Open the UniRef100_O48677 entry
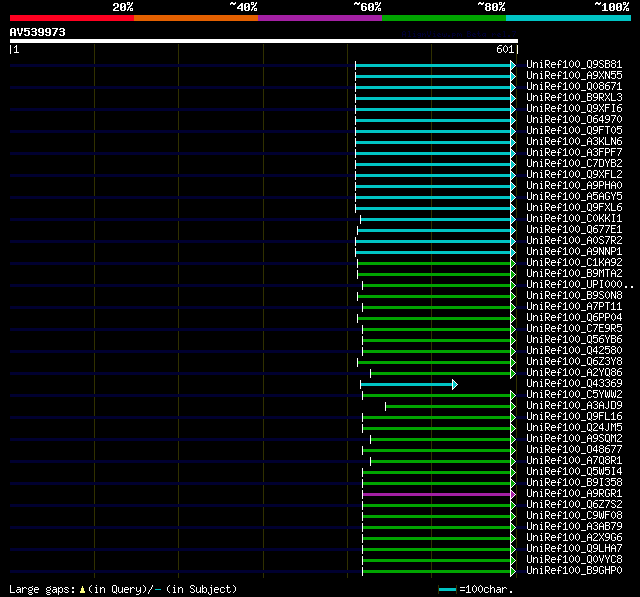The height and width of the screenshot is (597, 640). pyautogui.click(x=574, y=450)
